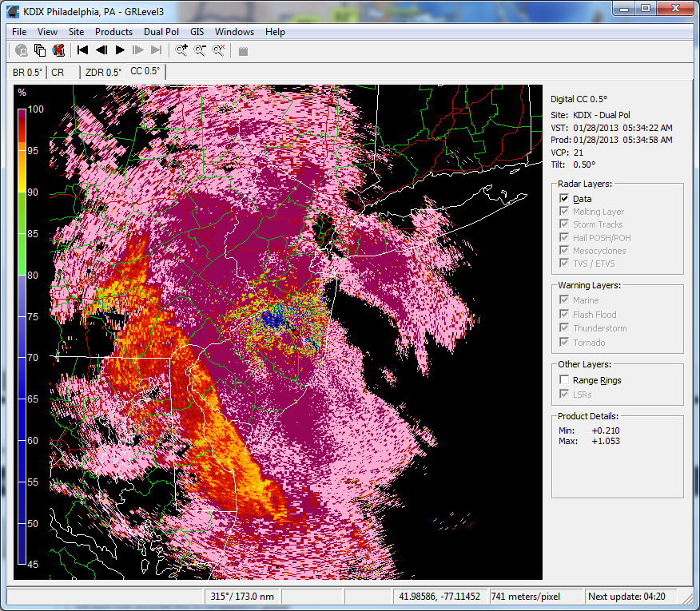Maximize the GRLevel3 window
The height and width of the screenshot is (611, 700).
pos(646,9)
